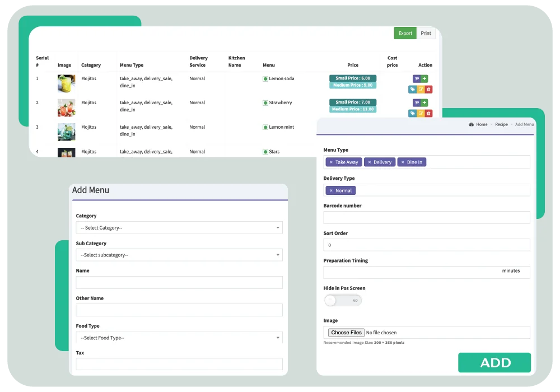Select the cart icon on the Strawberry row
This screenshot has width=560, height=392.
[417, 102]
